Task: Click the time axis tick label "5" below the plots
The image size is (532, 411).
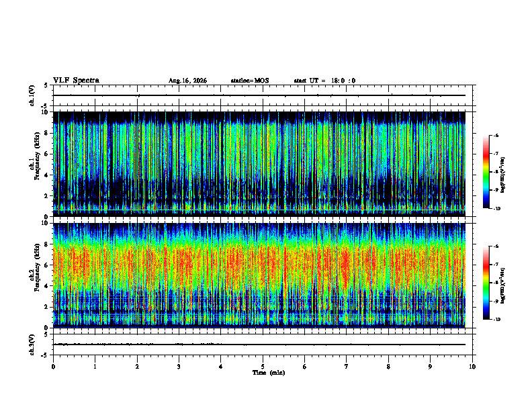Action: point(263,367)
